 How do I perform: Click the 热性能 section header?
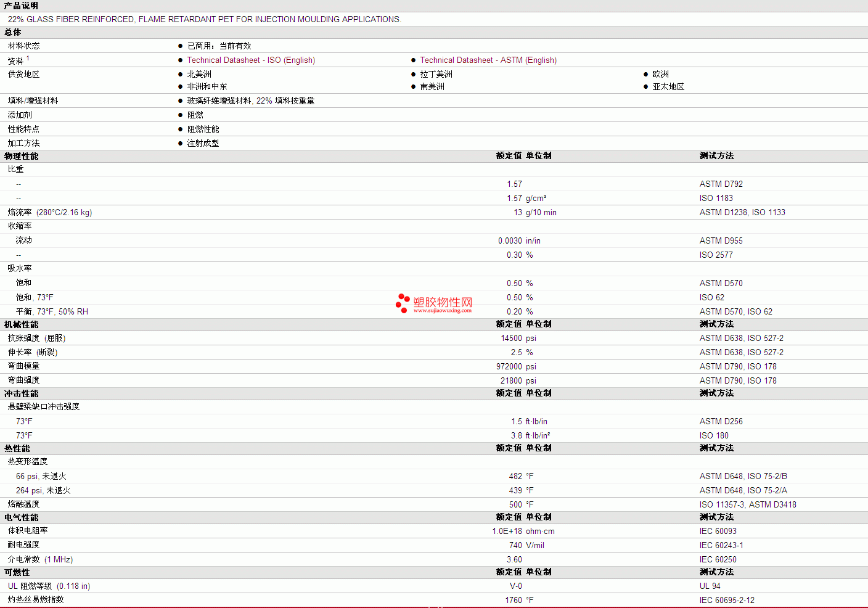(17, 448)
